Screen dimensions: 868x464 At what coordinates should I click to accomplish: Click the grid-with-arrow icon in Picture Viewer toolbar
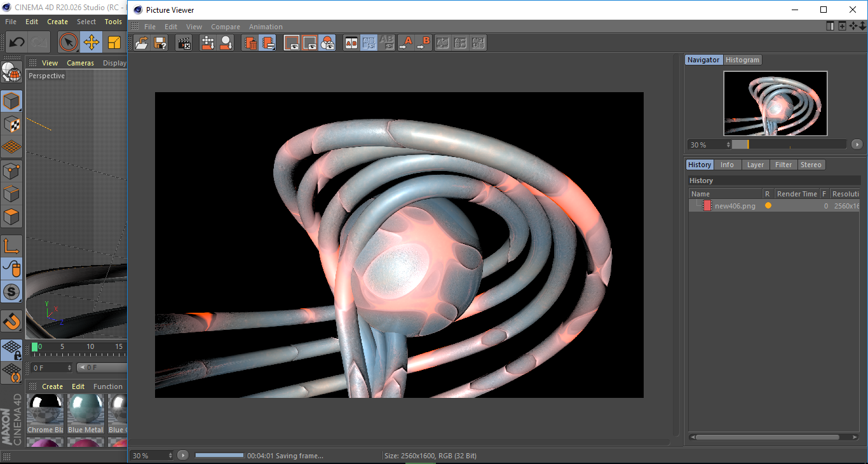(208, 43)
